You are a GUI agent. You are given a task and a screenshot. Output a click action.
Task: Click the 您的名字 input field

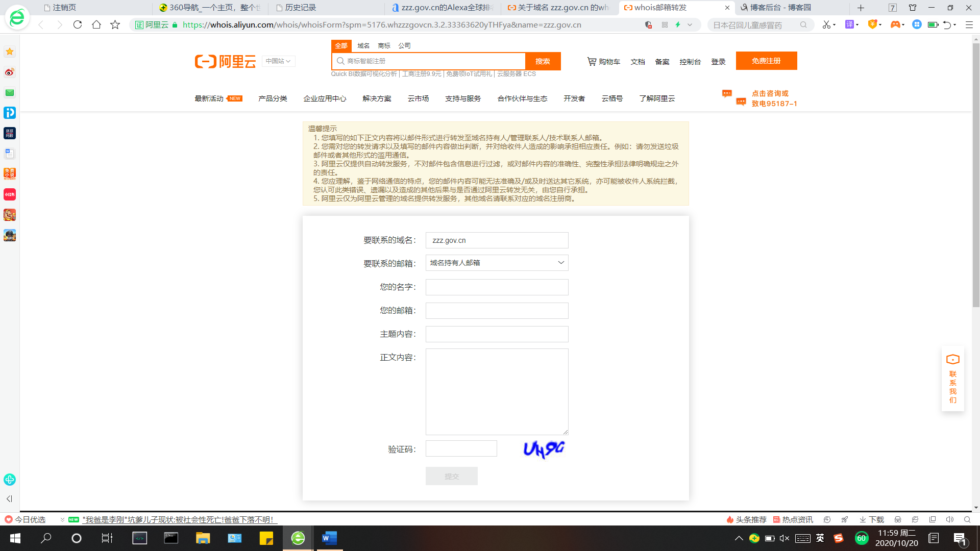497,287
